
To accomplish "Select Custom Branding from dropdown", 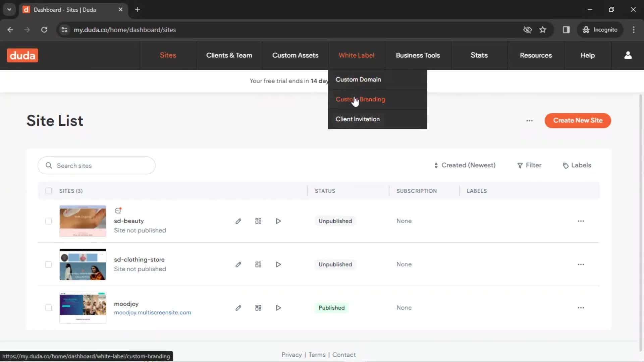I will coord(377,99).
